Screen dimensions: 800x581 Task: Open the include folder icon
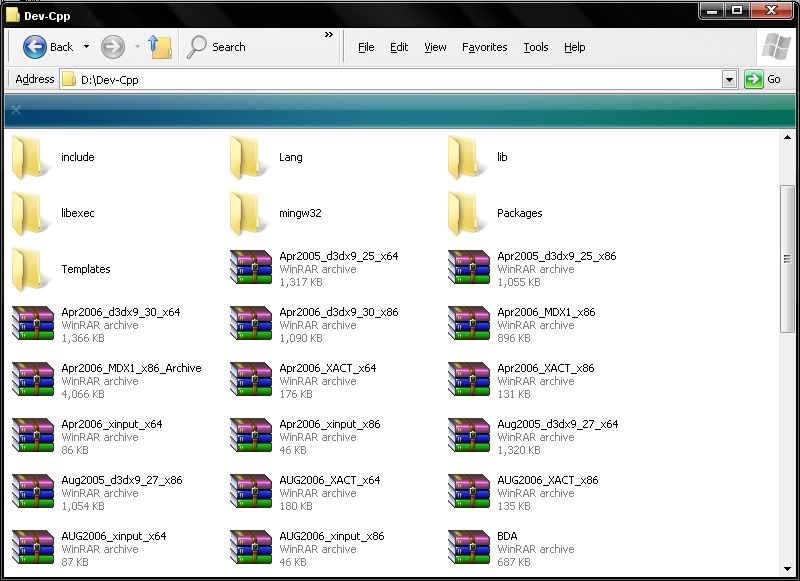point(29,157)
